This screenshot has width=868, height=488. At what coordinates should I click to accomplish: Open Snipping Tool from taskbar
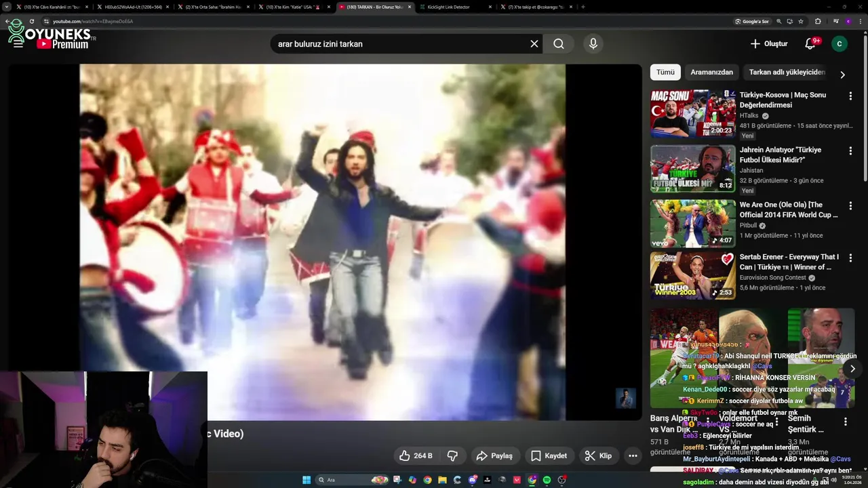click(x=397, y=480)
